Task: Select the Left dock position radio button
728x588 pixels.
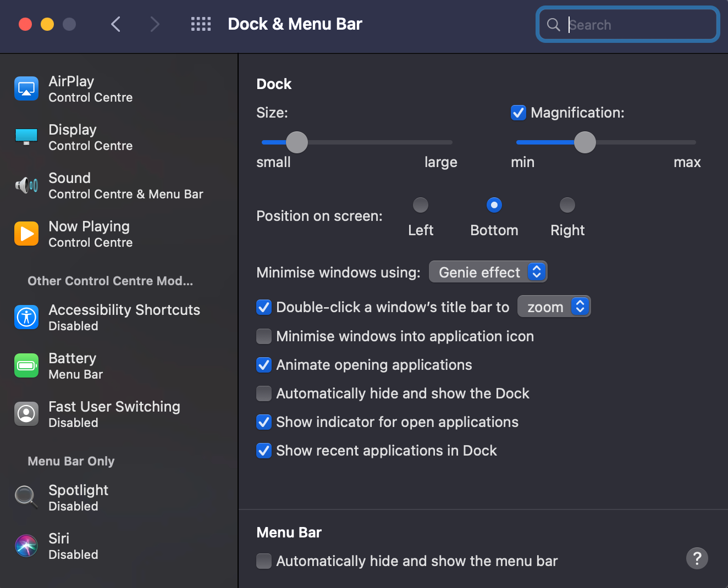Action: click(421, 205)
